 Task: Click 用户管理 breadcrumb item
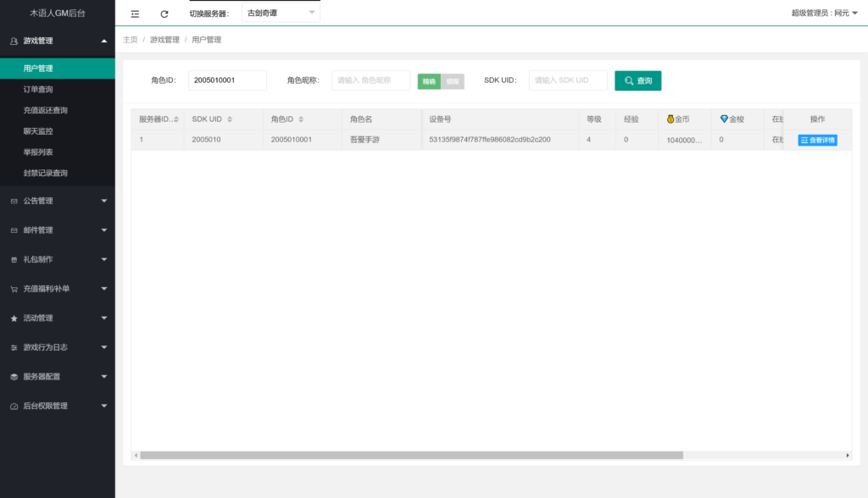207,40
